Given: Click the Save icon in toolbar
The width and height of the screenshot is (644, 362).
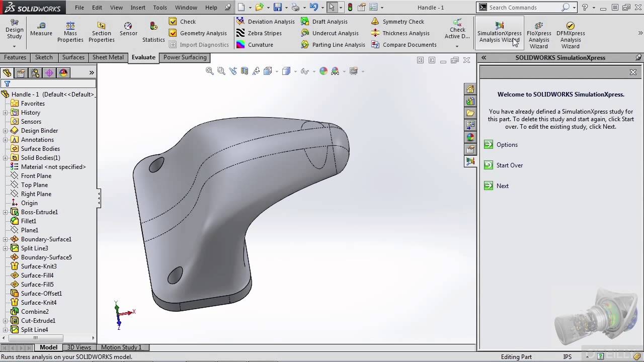Looking at the screenshot, I should coord(277,8).
